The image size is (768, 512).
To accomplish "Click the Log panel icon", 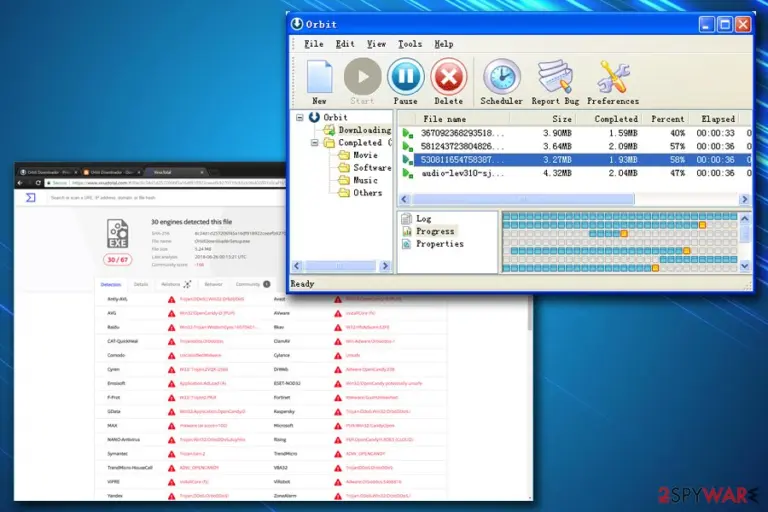I will [x=406, y=219].
